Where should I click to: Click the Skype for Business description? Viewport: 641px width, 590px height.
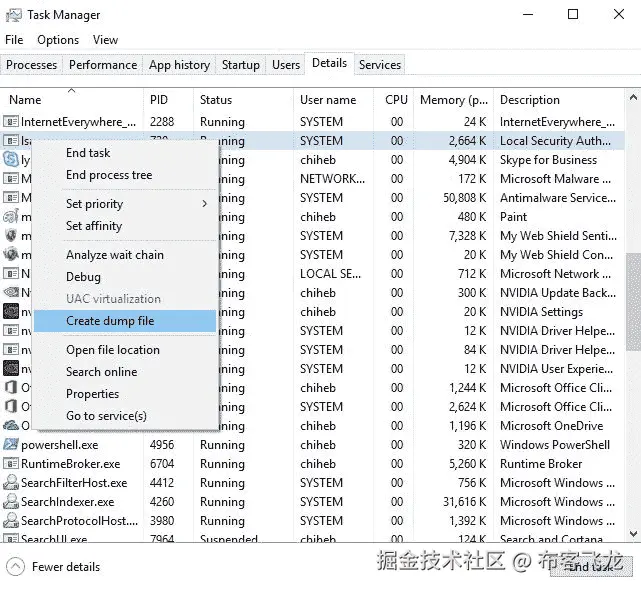pos(548,160)
